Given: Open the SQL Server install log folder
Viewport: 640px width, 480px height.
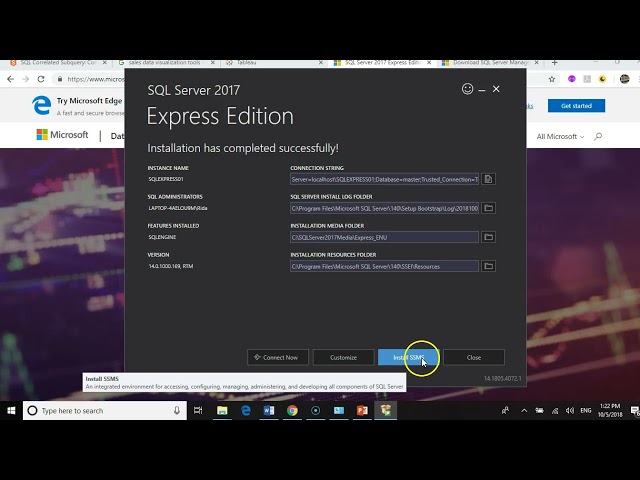Looking at the screenshot, I should (x=488, y=208).
